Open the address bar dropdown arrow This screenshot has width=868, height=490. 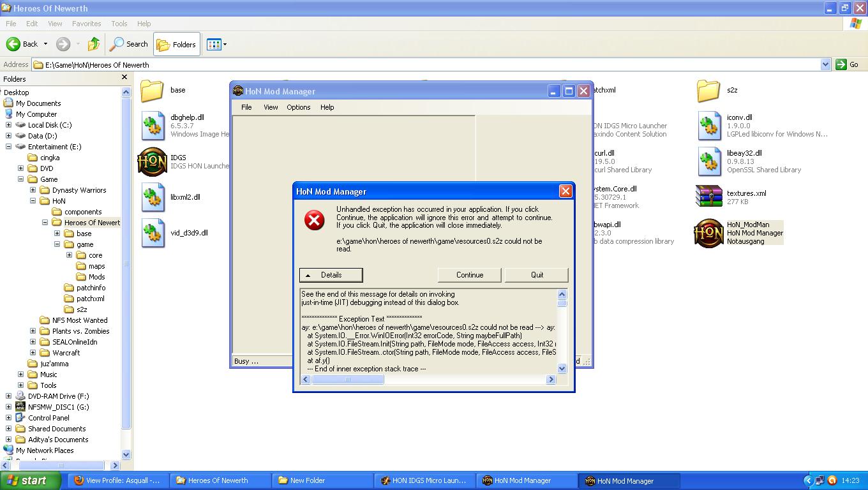pos(825,64)
